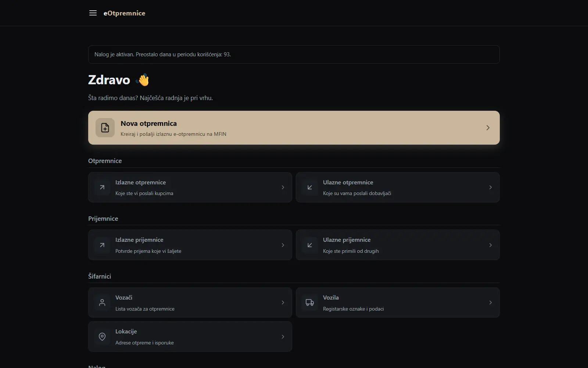
Task: Open the Vozila title
Action: click(331, 297)
